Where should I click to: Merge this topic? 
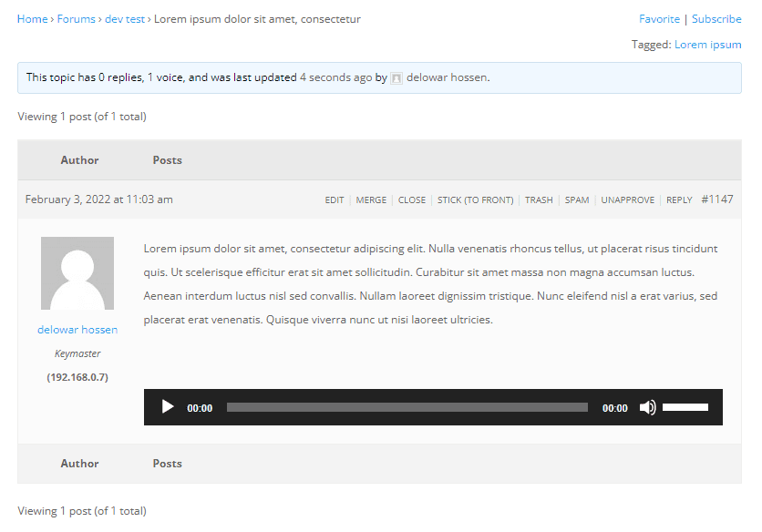coord(371,200)
